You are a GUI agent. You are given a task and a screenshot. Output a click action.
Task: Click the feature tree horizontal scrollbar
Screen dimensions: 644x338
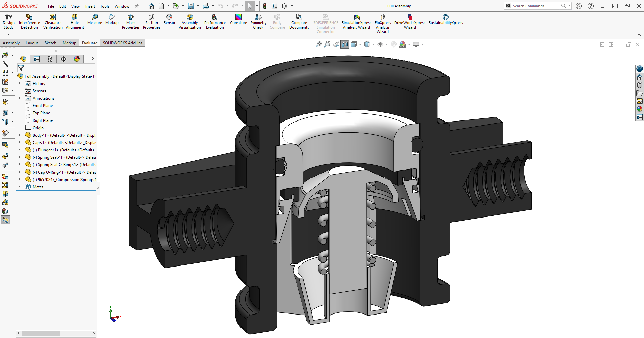tap(41, 333)
